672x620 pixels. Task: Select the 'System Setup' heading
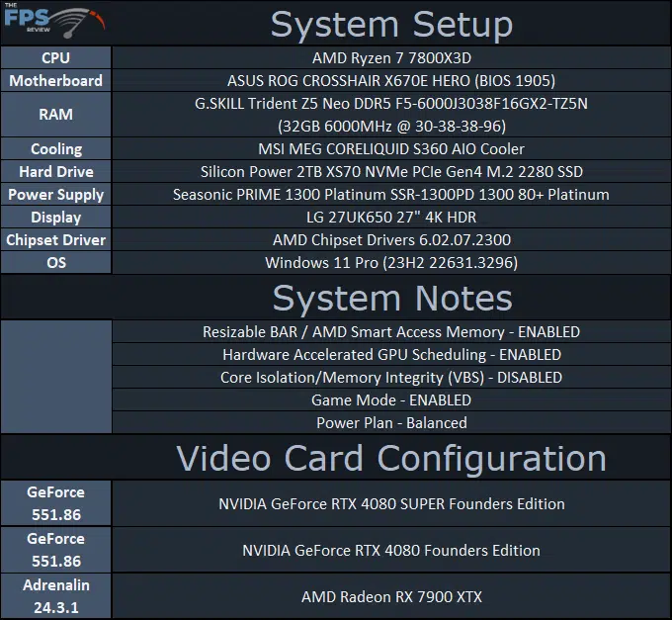coord(391,25)
